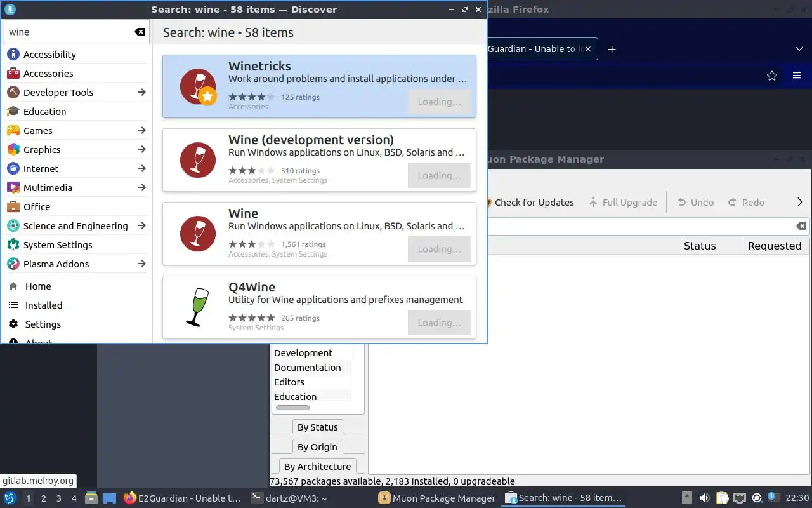Click the removable media tray icon
The height and width of the screenshot is (508, 812).
(x=686, y=498)
